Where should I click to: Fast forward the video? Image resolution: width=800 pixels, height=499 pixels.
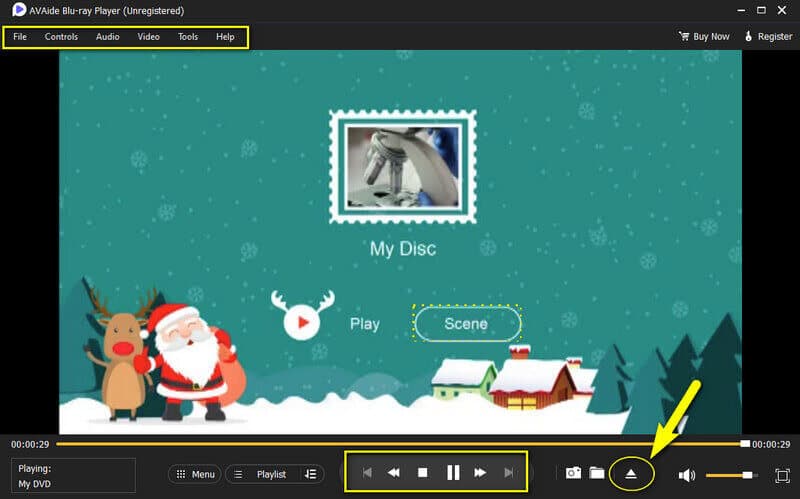point(480,473)
